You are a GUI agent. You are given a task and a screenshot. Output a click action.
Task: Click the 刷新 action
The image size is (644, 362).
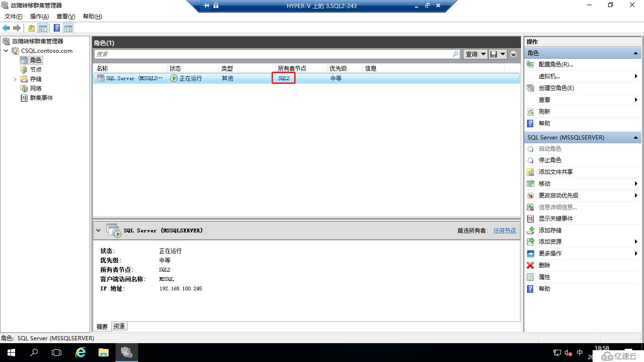(x=545, y=112)
